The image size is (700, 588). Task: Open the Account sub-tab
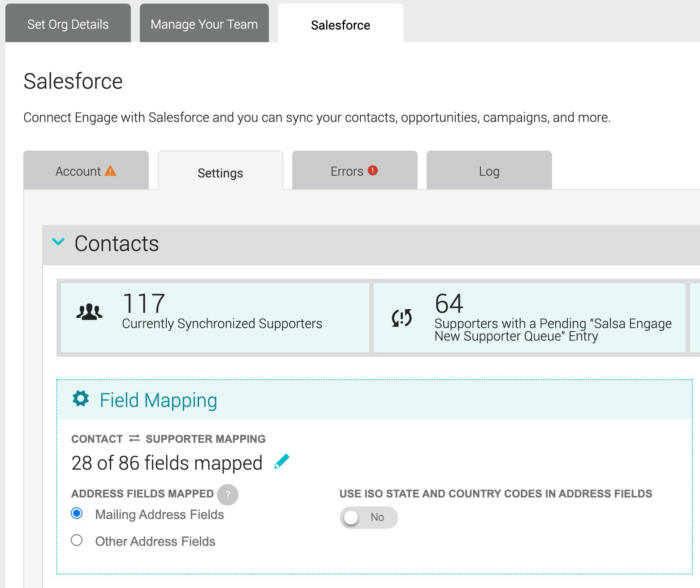tap(86, 170)
